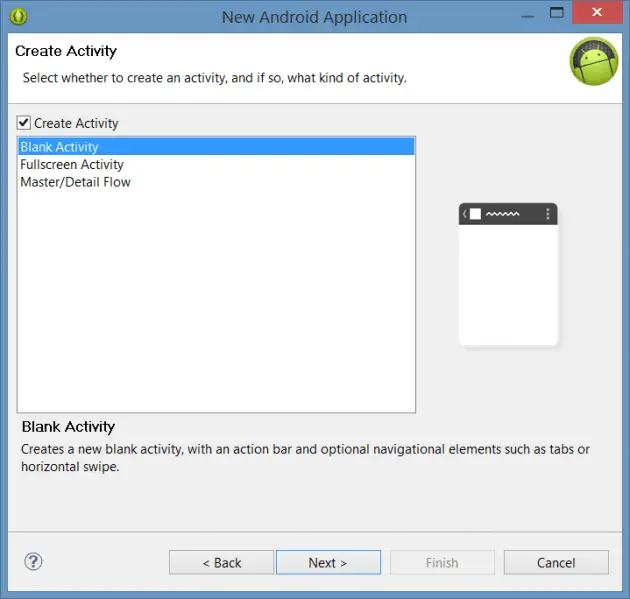Select Blank Activity in the list
The height and width of the screenshot is (599, 630).
click(59, 147)
